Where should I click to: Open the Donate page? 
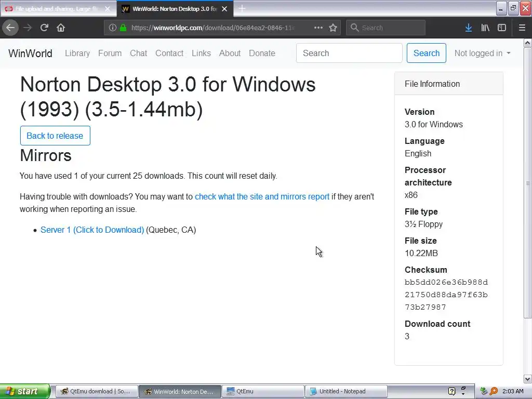tap(262, 54)
